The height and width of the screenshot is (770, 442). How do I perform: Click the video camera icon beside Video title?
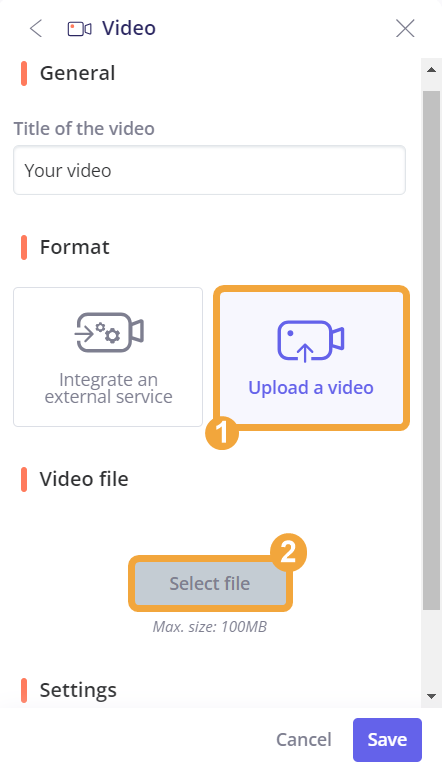[80, 29]
